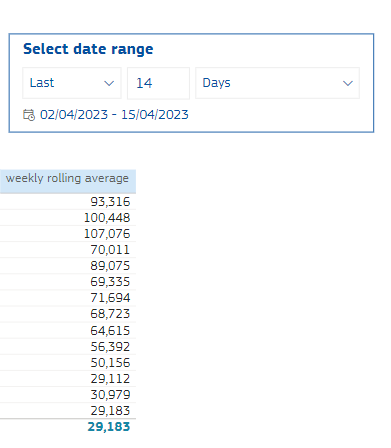
Task: Click the bold total value 29,183
Action: tap(109, 427)
